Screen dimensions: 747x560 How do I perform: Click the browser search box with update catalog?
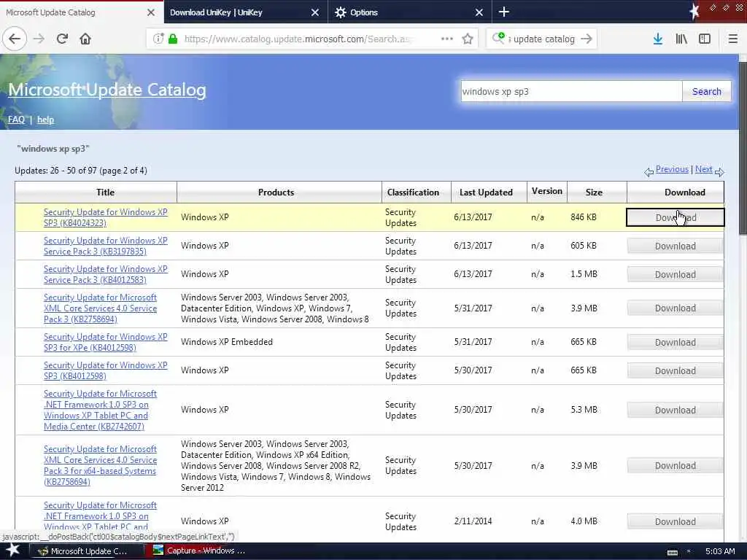point(543,39)
